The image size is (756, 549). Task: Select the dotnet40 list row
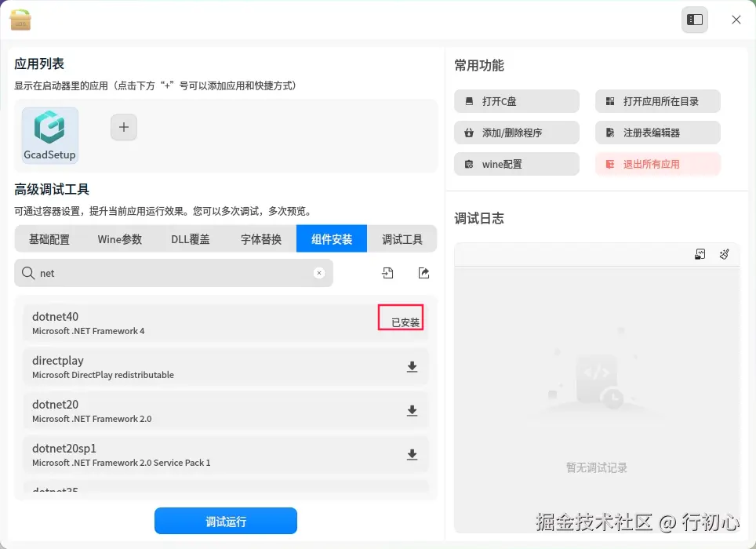(x=226, y=323)
